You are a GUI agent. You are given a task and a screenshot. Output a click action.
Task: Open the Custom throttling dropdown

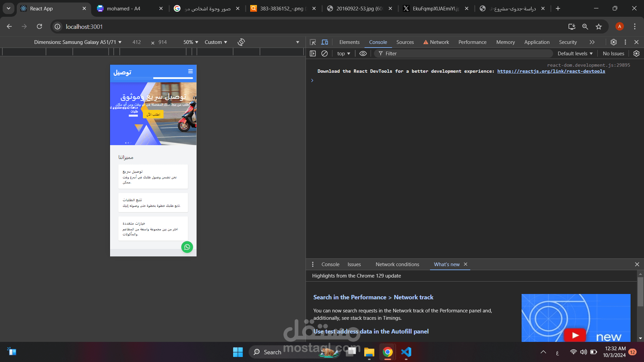click(x=216, y=42)
